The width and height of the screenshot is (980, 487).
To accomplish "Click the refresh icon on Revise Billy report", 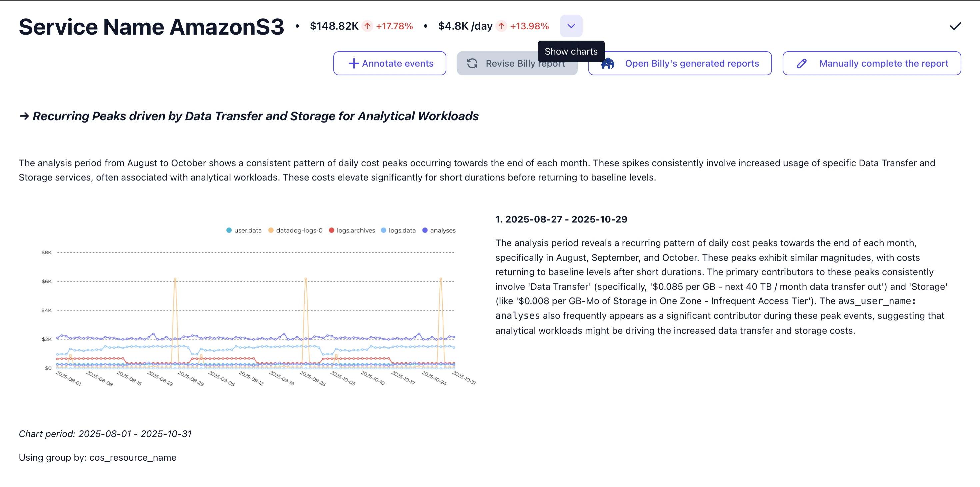I will [x=472, y=63].
